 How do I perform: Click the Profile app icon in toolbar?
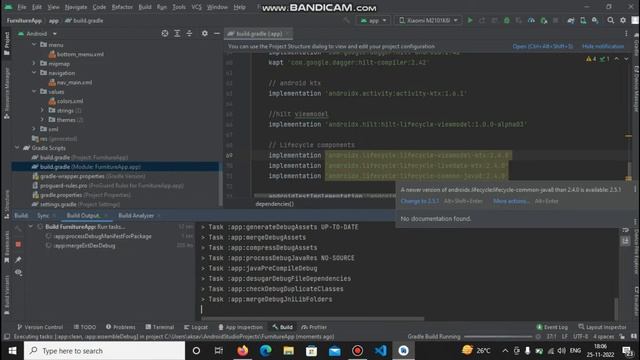(x=531, y=20)
